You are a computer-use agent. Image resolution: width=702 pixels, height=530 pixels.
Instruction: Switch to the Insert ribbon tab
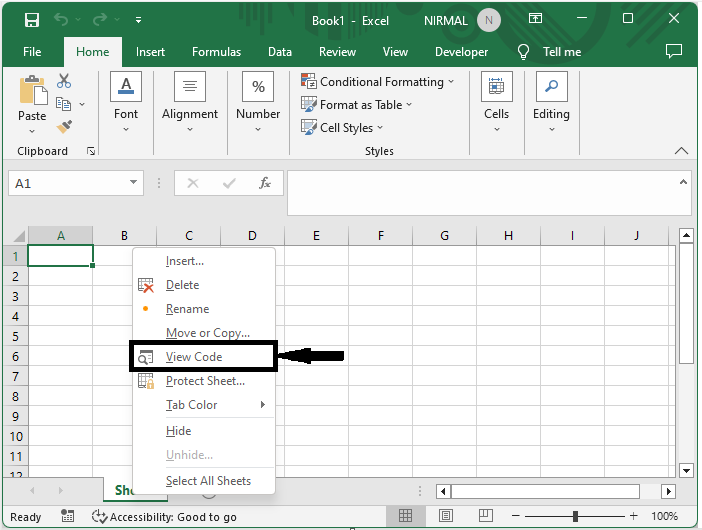pos(150,52)
